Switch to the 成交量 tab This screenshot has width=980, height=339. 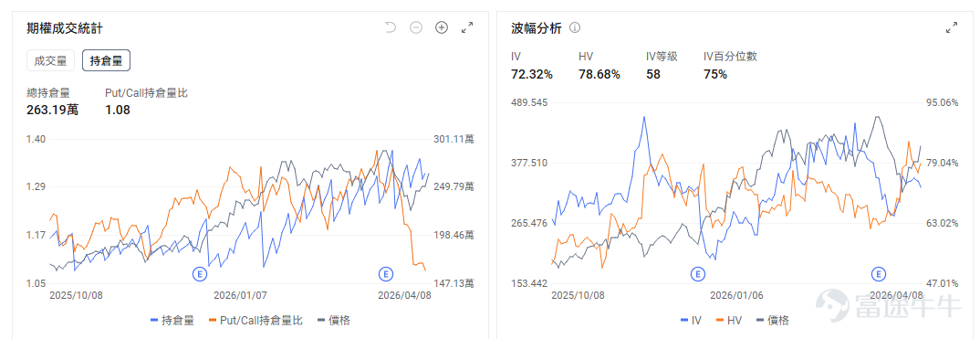(50, 60)
